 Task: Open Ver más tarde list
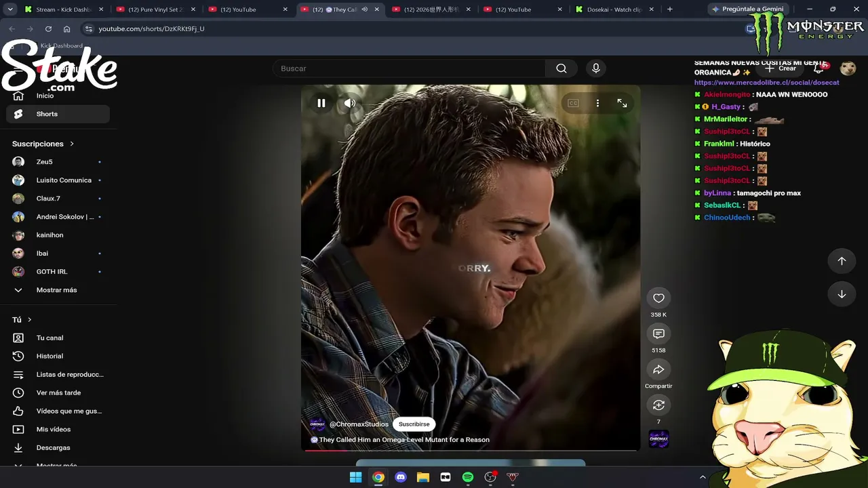click(x=58, y=392)
